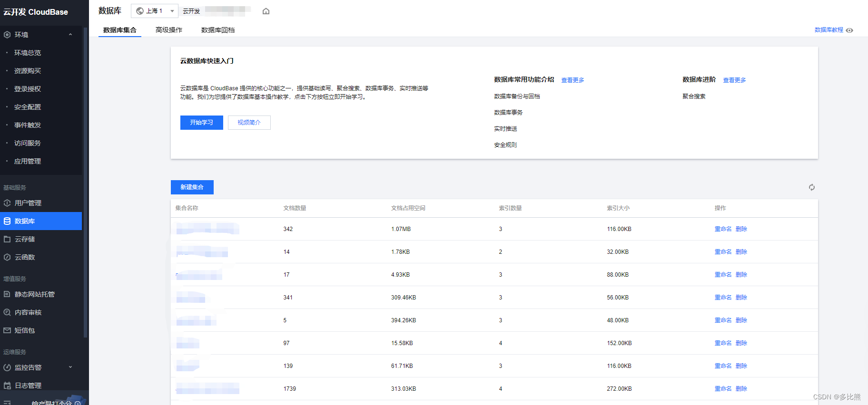Click 查看更多 next to 数据库进阶
This screenshot has height=405, width=868.
735,80
